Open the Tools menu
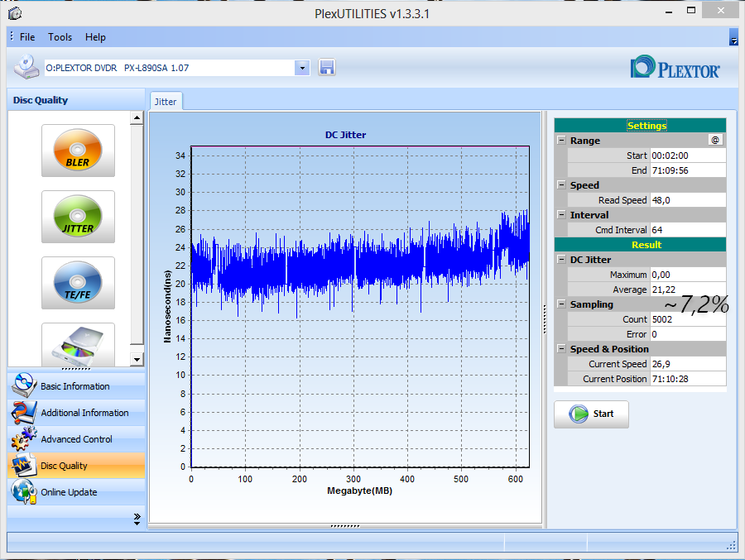The width and height of the screenshot is (745, 560). (x=60, y=37)
